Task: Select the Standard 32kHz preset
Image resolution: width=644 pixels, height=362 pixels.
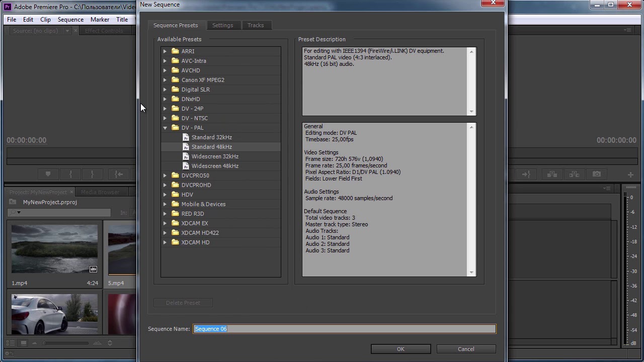Action: point(211,137)
